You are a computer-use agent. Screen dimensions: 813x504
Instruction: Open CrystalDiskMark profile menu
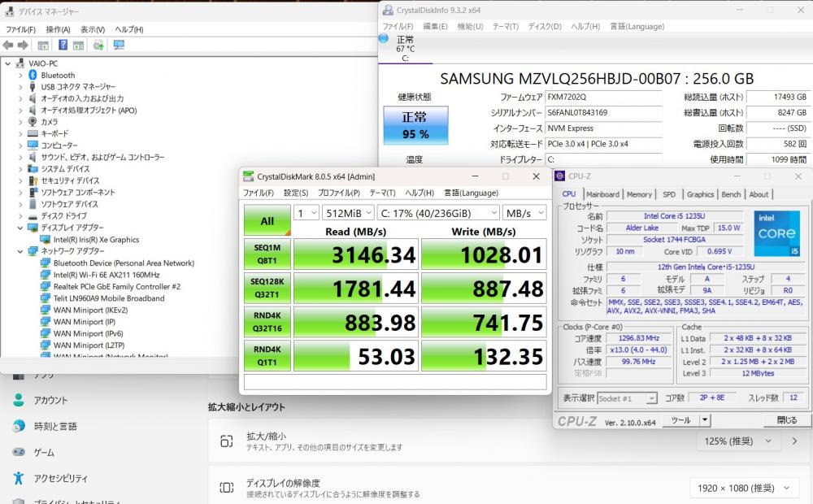[x=338, y=193]
